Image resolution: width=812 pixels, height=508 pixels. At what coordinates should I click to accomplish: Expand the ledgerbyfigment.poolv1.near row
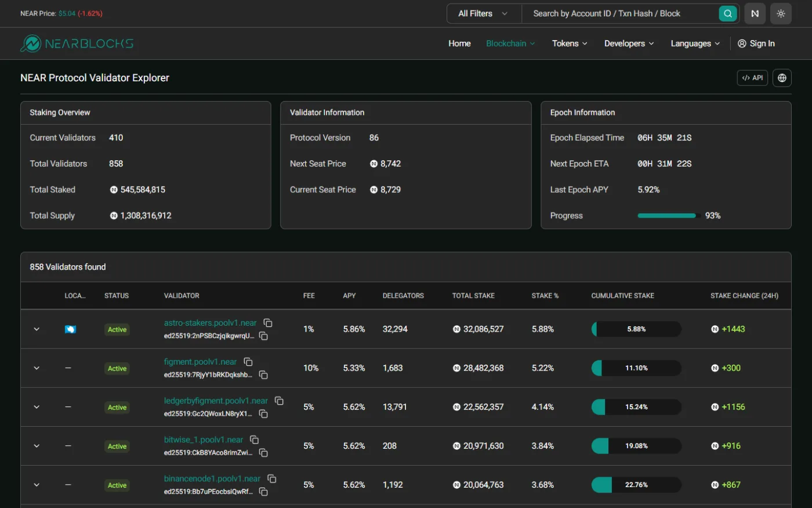pos(37,407)
